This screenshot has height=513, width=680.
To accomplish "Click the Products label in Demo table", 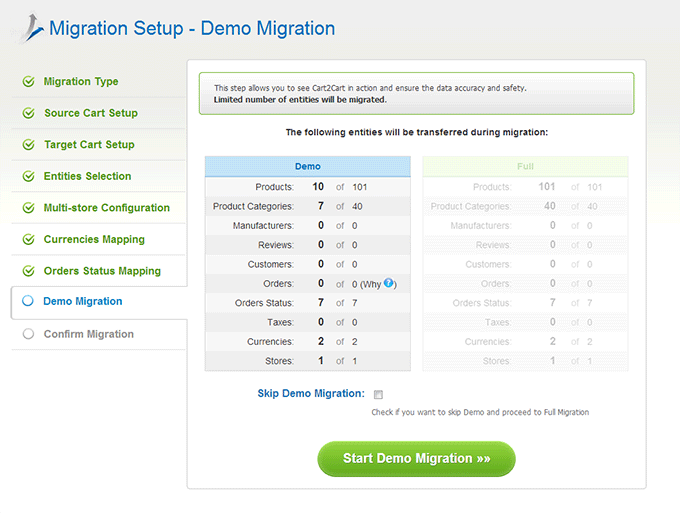I will [275, 187].
